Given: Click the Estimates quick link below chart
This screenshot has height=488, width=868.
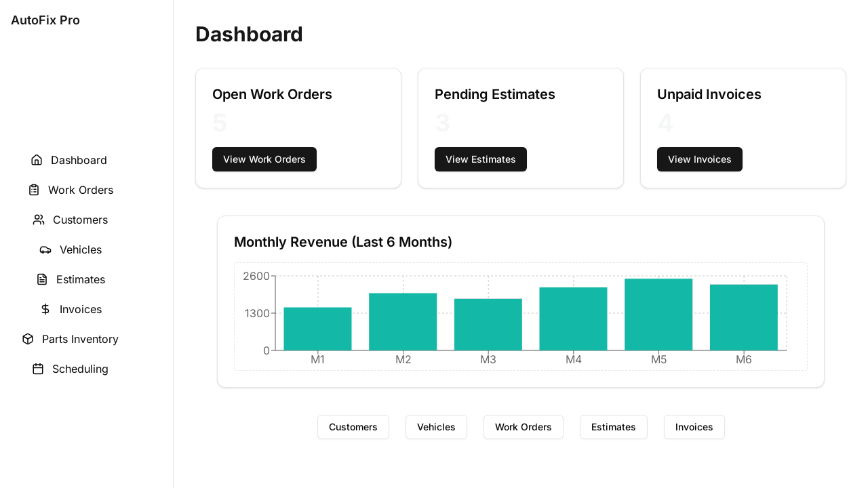Looking at the screenshot, I should tap(614, 427).
